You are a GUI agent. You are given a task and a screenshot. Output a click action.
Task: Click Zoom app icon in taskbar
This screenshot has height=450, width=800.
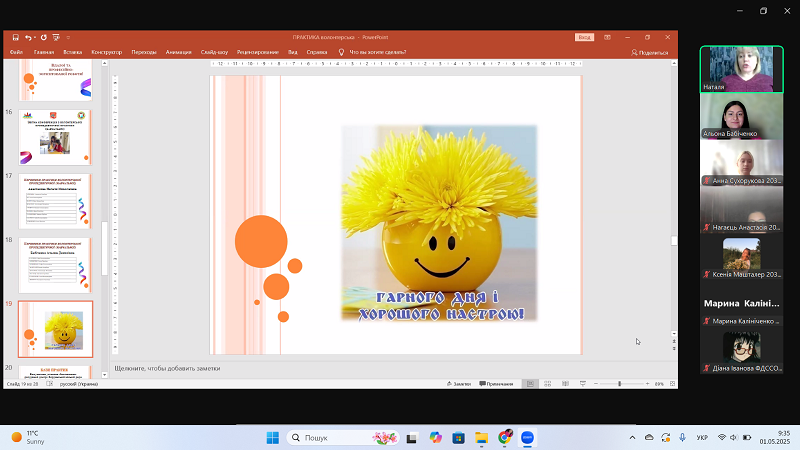(528, 438)
